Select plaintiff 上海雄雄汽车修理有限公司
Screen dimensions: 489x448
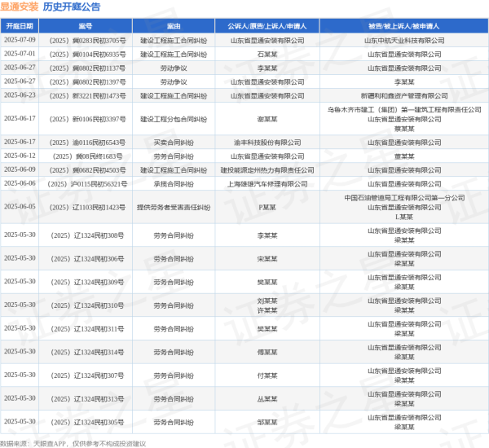[x=267, y=184]
